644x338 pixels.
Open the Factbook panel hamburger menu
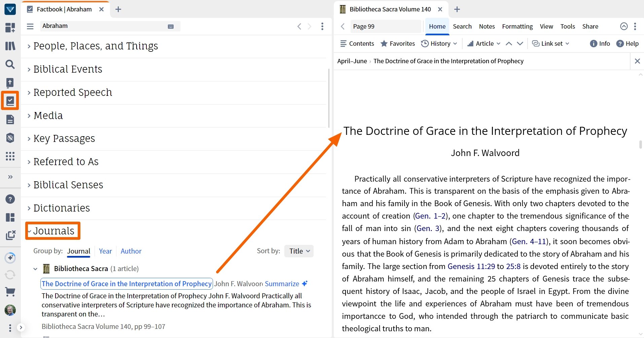click(x=30, y=26)
